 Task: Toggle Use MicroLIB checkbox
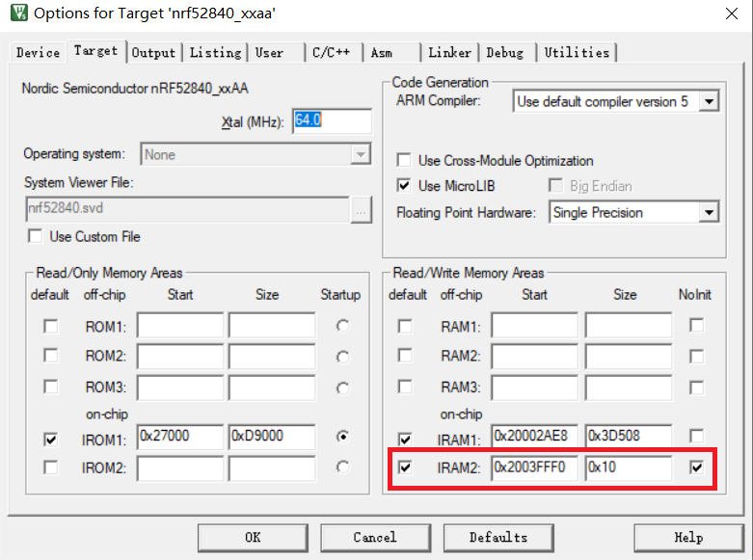coord(404,185)
